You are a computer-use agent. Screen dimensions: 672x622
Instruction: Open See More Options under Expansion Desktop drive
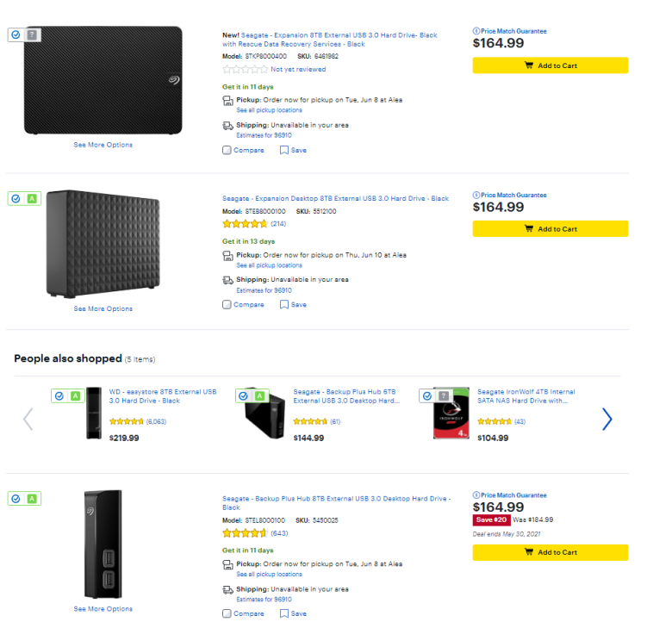point(103,308)
